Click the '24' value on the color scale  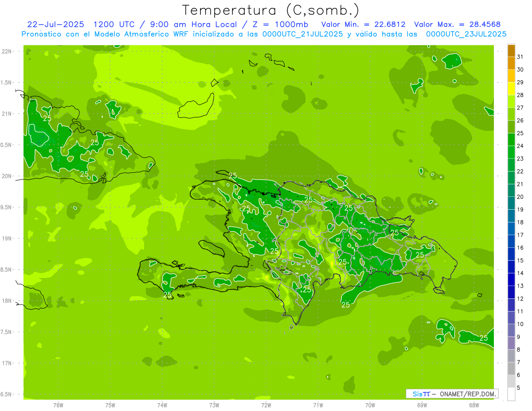(x=520, y=146)
